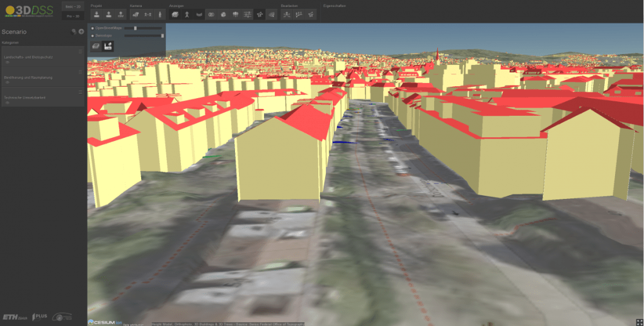
Task: Click the fullscreen icon at bottom right
Action: point(639,322)
